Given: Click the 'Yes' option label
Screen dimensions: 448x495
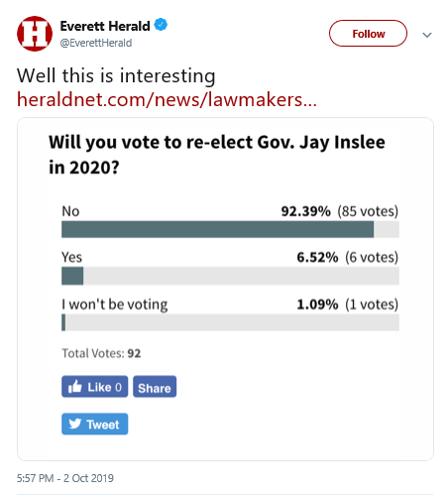Looking at the screenshot, I should pos(71,257).
